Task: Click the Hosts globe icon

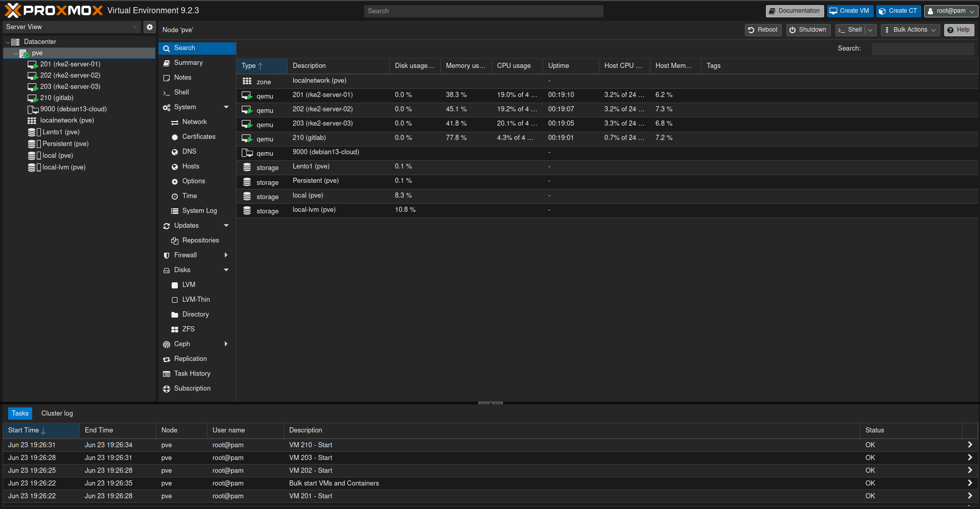Action: (175, 166)
